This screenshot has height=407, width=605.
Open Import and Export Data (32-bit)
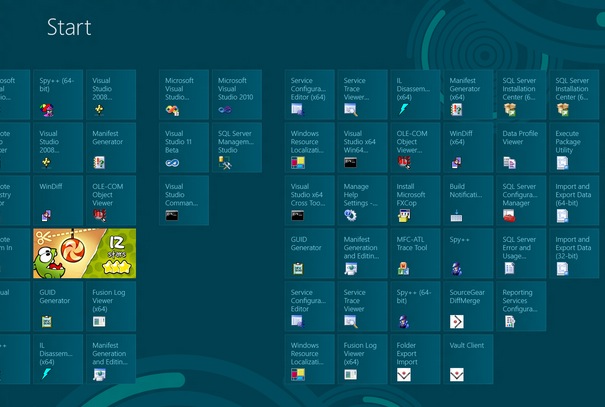(x=574, y=253)
